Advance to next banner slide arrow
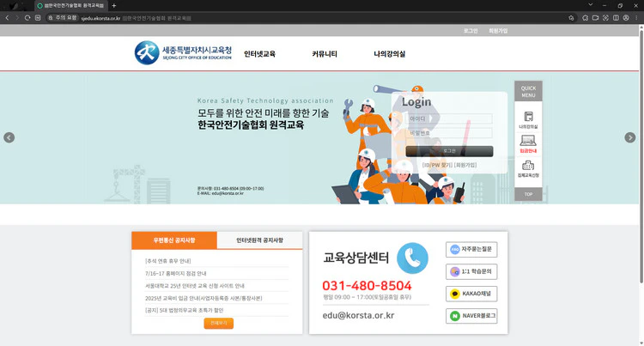Screen dimensions: 644x346 pyautogui.click(x=629, y=137)
